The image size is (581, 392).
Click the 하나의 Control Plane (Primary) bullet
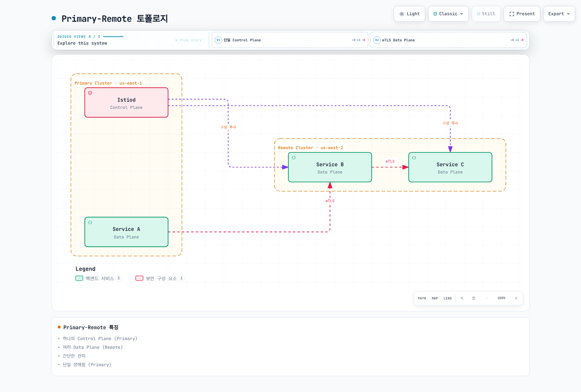point(100,339)
